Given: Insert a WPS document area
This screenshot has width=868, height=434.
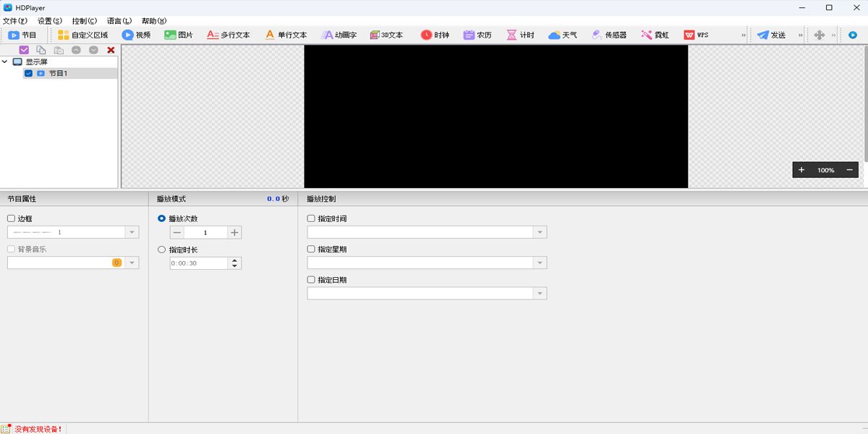Looking at the screenshot, I should pyautogui.click(x=696, y=35).
